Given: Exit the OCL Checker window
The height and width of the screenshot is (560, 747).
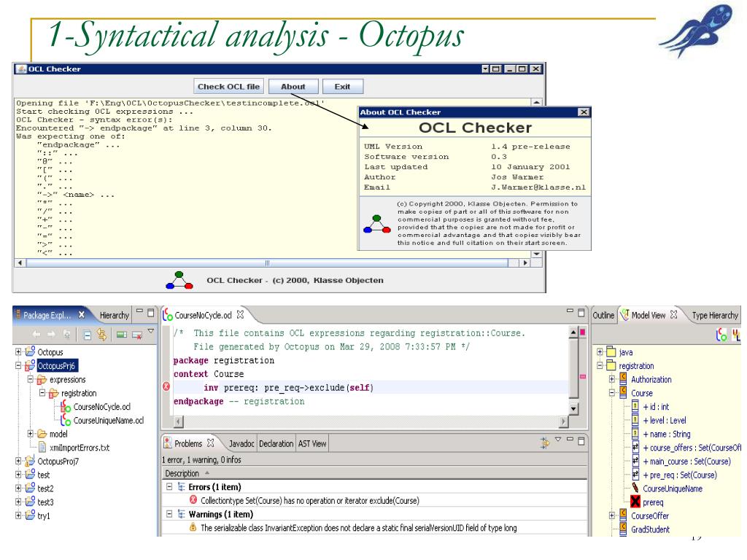Looking at the screenshot, I should tap(342, 87).
